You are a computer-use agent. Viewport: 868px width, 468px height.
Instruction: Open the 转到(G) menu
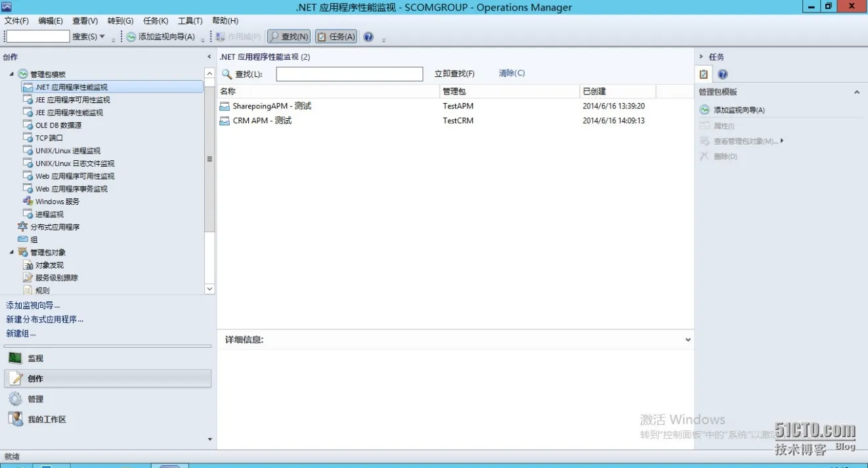(120, 21)
